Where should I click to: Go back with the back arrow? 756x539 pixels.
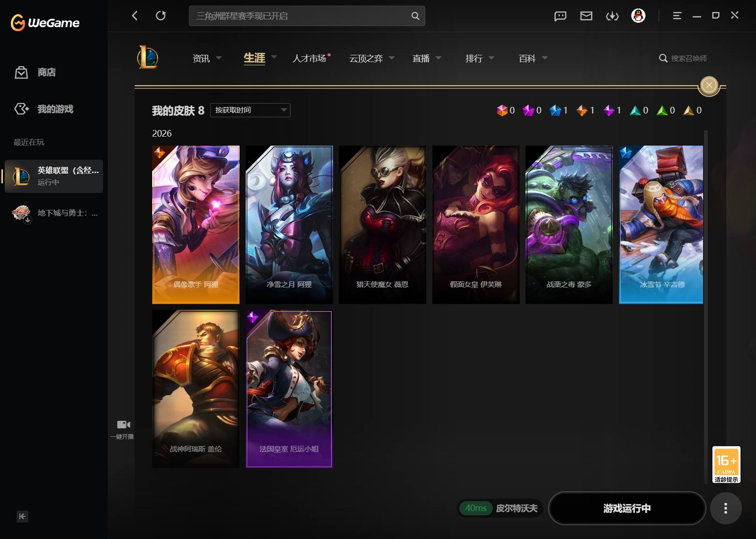point(135,16)
